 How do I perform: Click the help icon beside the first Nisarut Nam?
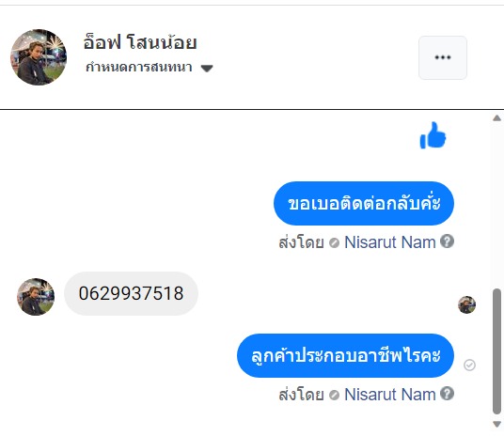point(447,241)
